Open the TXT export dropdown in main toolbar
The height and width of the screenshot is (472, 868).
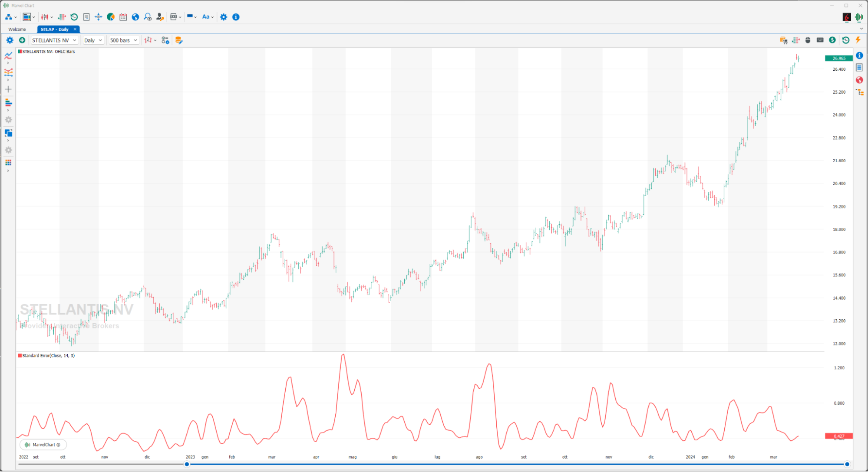click(175, 17)
